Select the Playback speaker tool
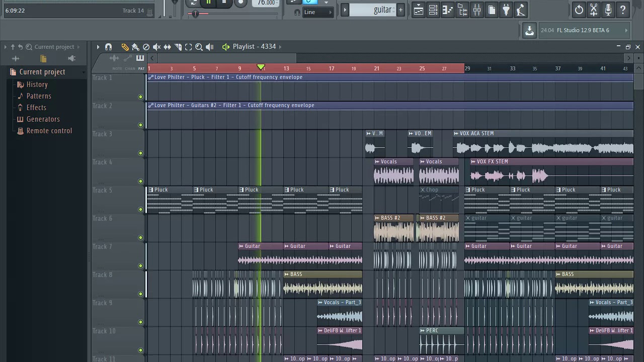644x362 pixels. [210, 47]
